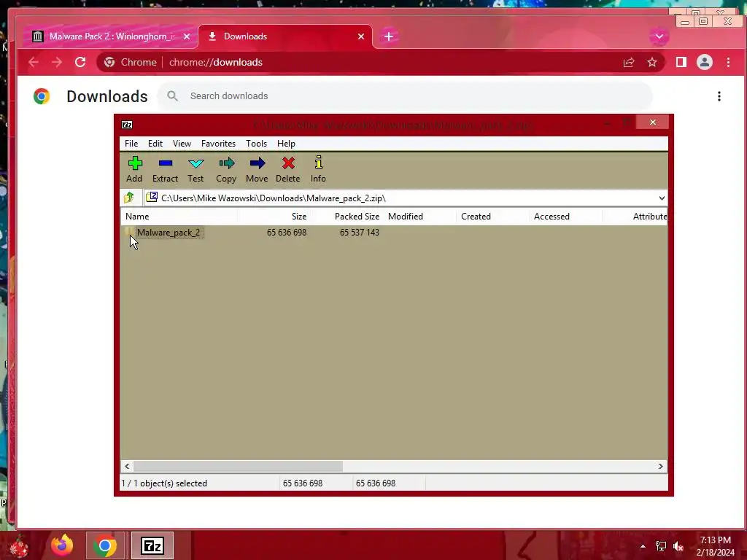Click the horizontal scrollbar thumb
Screen dimensions: 747x560
[x=238, y=466]
